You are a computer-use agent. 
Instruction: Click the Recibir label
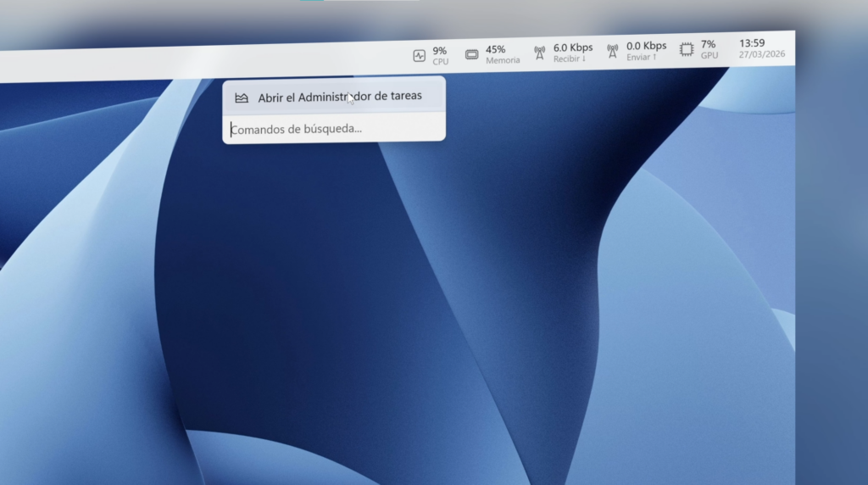click(x=569, y=59)
